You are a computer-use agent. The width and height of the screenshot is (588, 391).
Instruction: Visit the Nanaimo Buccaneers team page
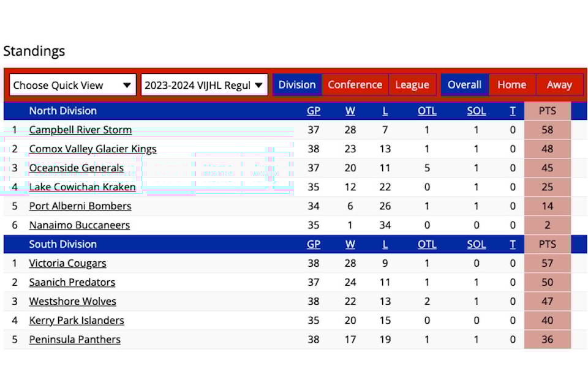coord(80,225)
